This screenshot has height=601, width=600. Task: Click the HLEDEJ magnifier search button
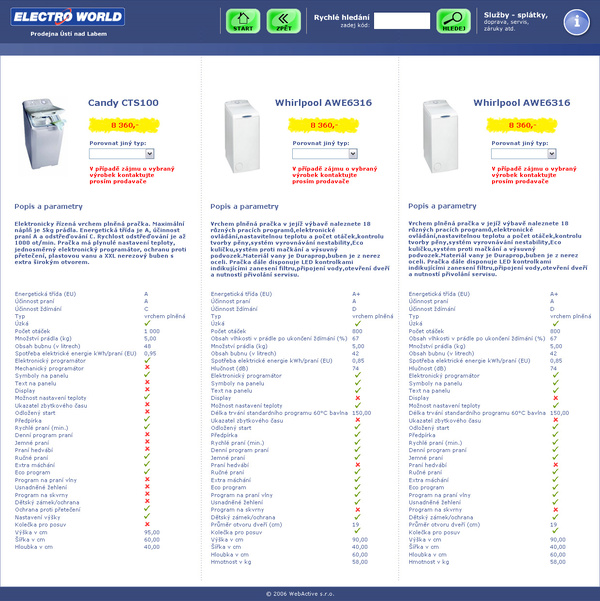click(453, 21)
